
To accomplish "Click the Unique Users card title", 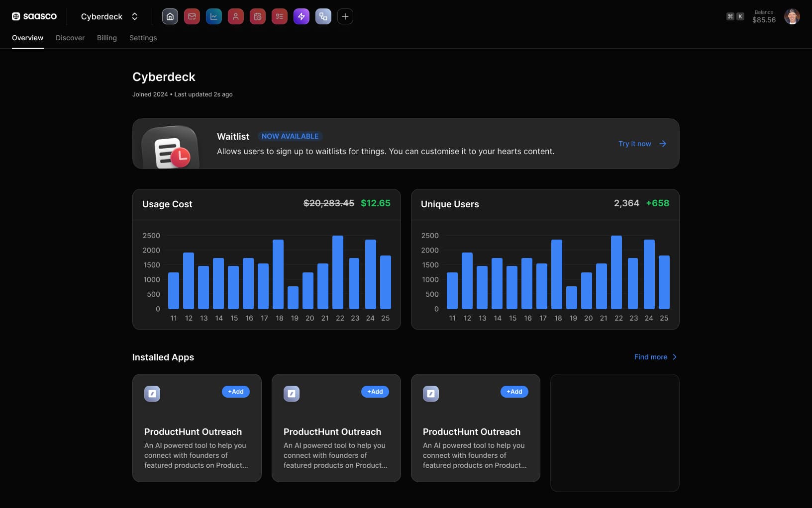I will (450, 204).
